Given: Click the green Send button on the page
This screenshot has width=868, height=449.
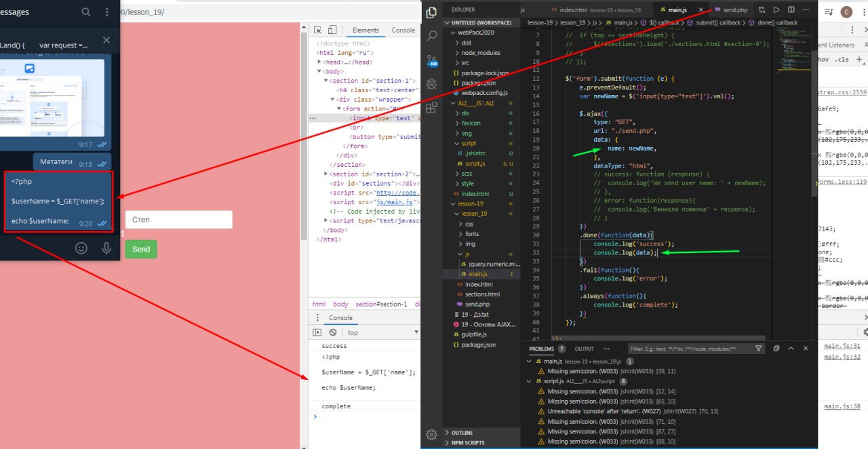Looking at the screenshot, I should [141, 249].
